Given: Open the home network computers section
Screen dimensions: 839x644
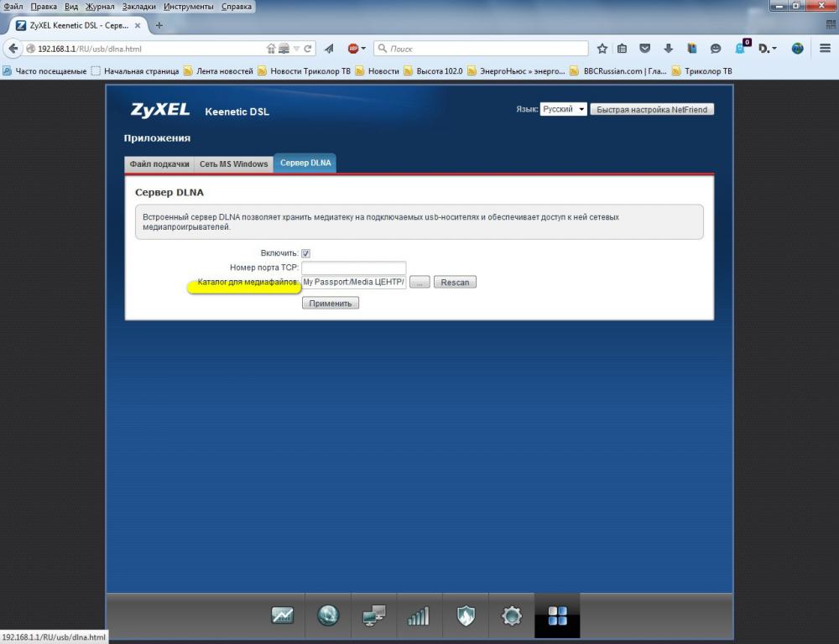Looking at the screenshot, I should click(373, 616).
